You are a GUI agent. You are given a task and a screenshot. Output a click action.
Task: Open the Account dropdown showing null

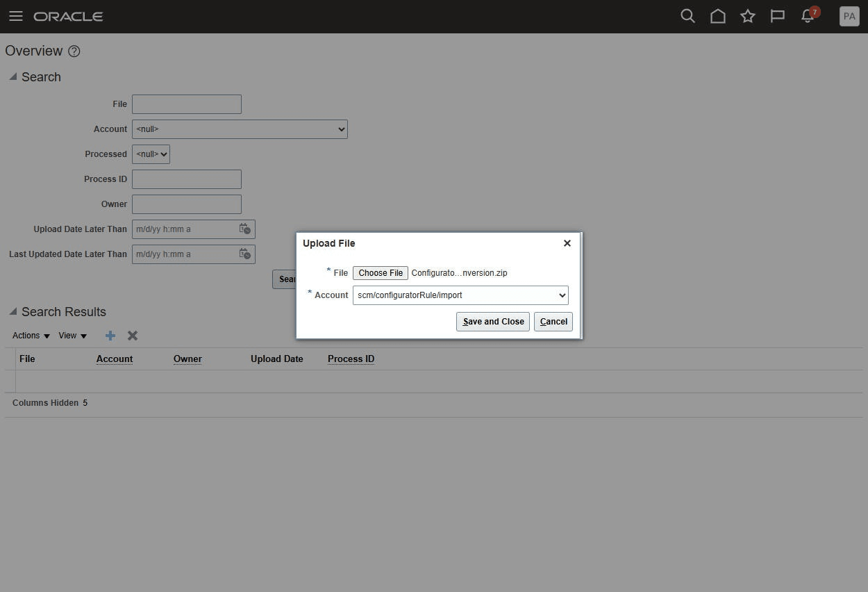[x=240, y=129]
